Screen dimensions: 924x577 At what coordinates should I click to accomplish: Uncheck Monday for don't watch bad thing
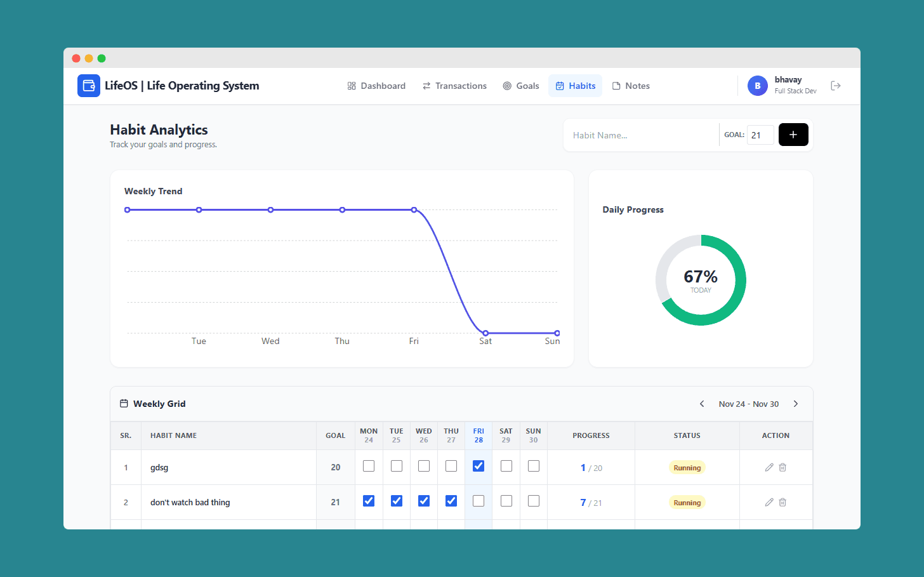pyautogui.click(x=369, y=501)
